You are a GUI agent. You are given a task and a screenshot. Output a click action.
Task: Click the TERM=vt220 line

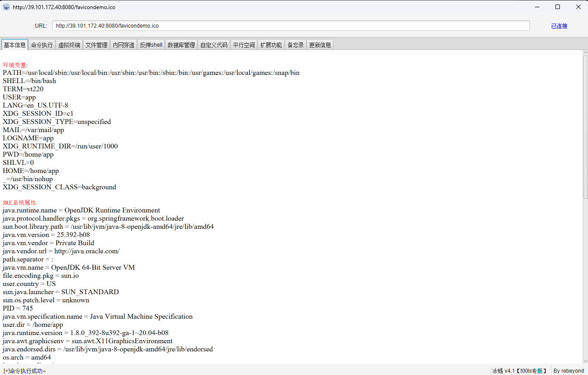coord(23,89)
